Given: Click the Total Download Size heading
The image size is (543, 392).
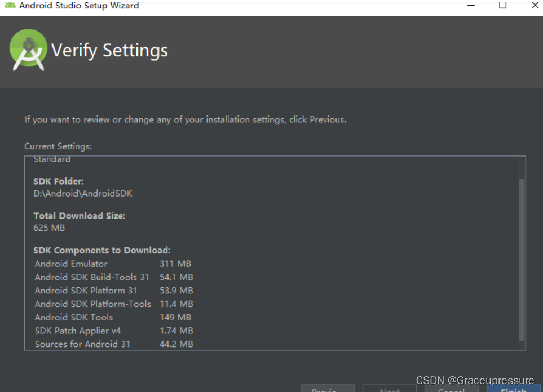Looking at the screenshot, I should tap(80, 216).
